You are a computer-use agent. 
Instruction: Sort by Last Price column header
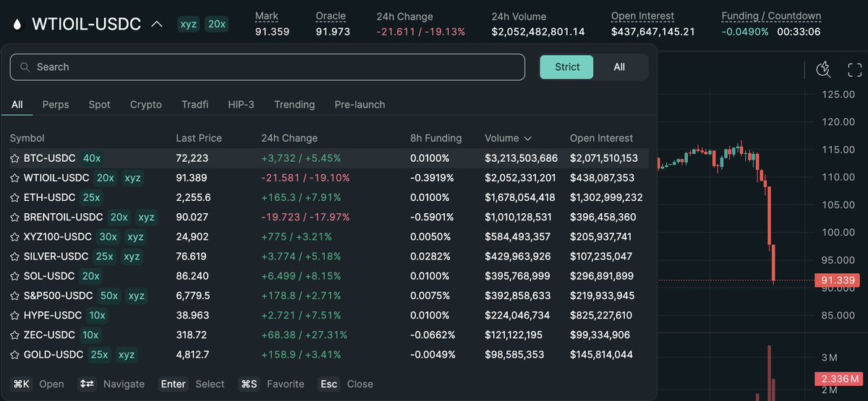tap(199, 138)
